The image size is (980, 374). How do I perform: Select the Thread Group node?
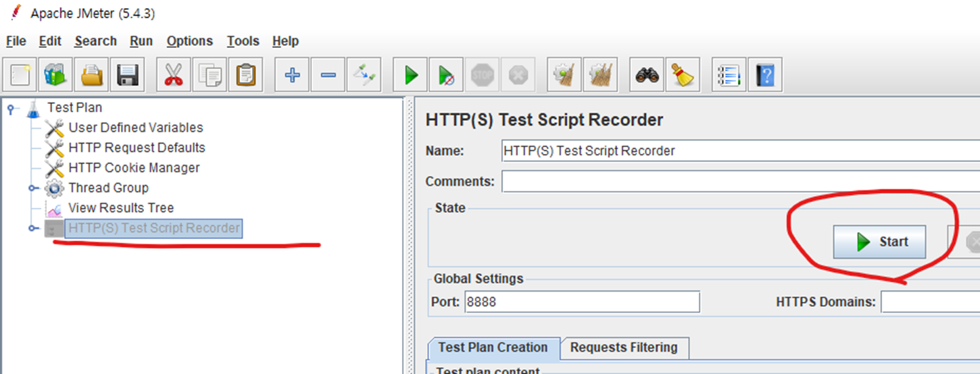coord(108,188)
